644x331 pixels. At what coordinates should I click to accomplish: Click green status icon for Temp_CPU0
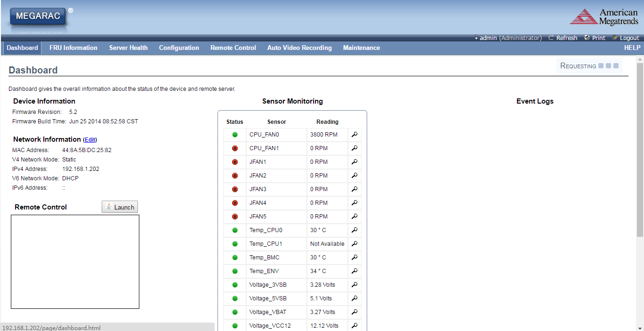click(x=235, y=230)
